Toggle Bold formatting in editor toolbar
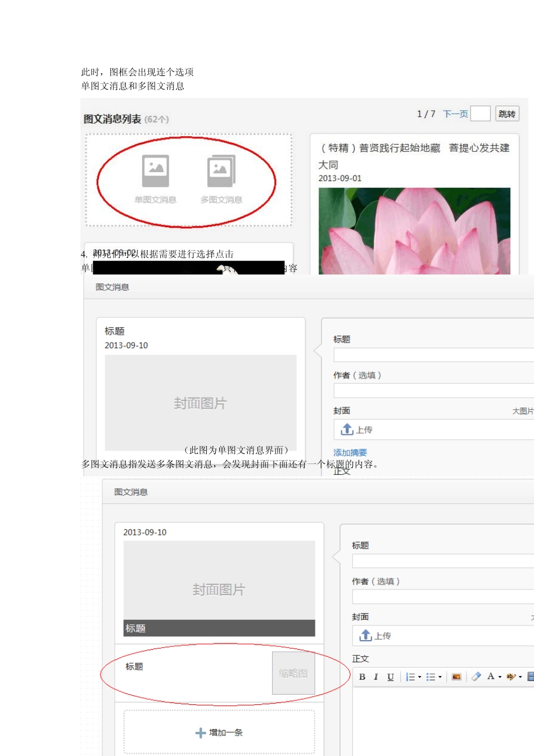The height and width of the screenshot is (756, 534). pos(362,677)
